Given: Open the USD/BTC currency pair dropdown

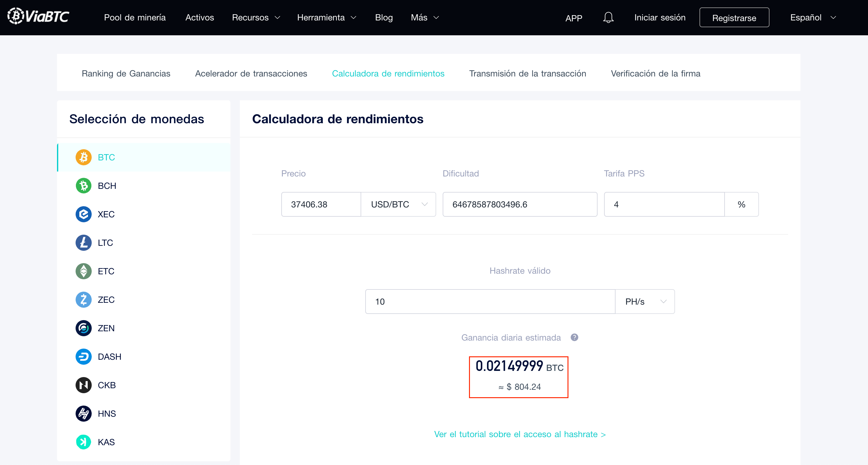Looking at the screenshot, I should click(x=398, y=204).
